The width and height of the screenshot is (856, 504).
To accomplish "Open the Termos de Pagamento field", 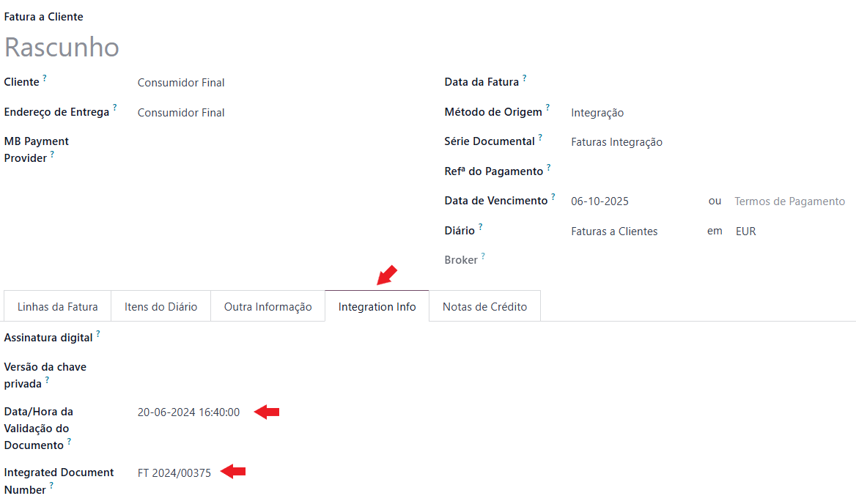I will 789,201.
